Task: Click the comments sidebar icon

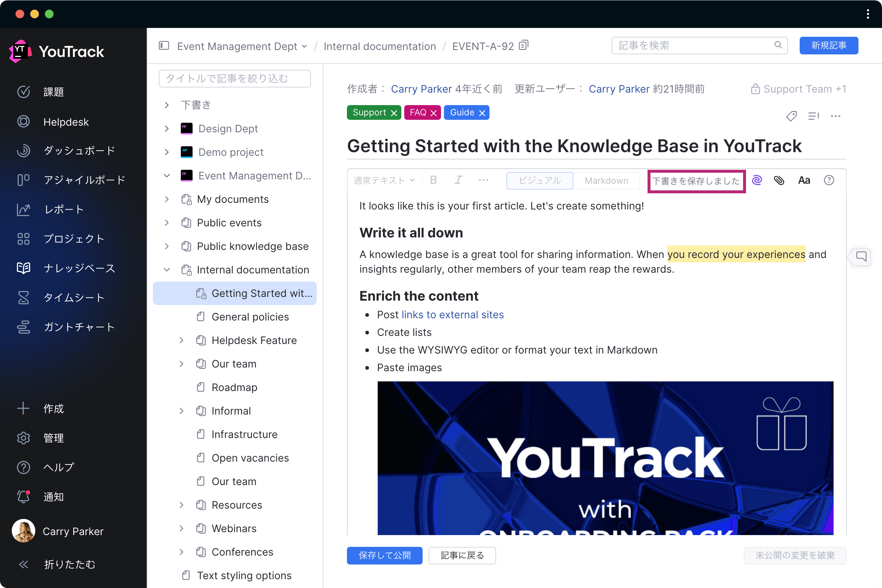Action: pos(864,257)
